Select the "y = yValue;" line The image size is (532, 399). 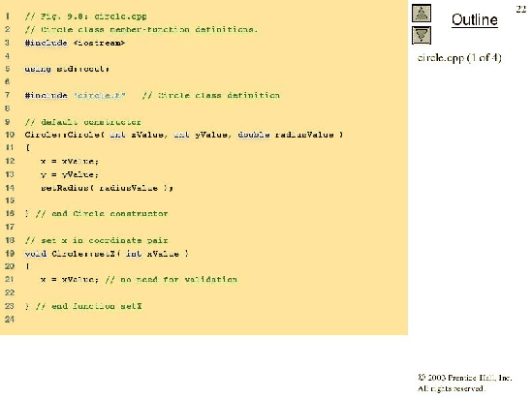point(70,174)
